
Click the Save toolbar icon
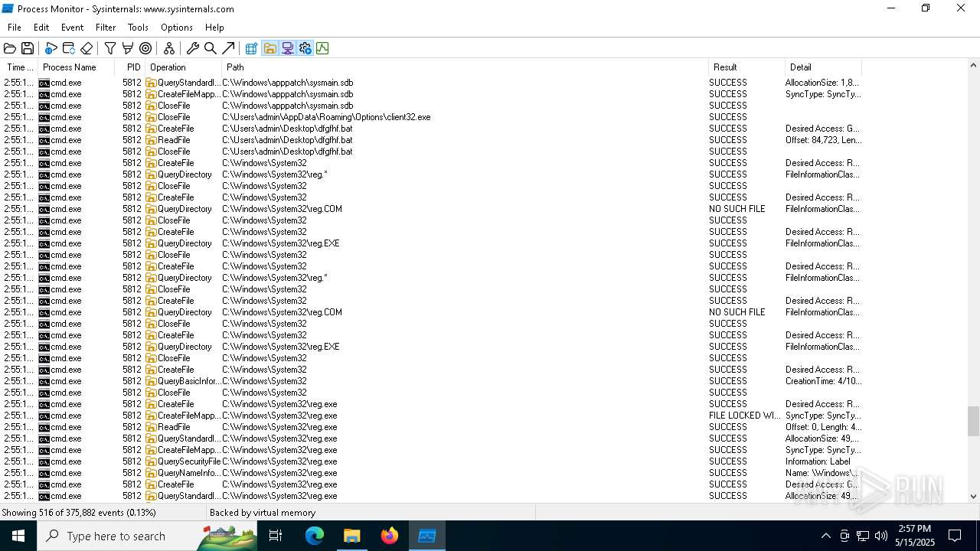[28, 48]
